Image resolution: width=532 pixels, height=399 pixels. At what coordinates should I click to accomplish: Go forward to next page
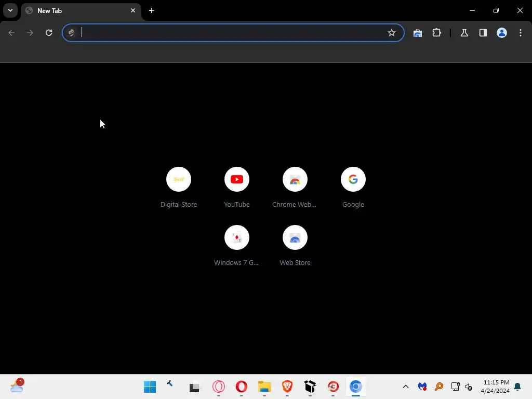coord(30,33)
